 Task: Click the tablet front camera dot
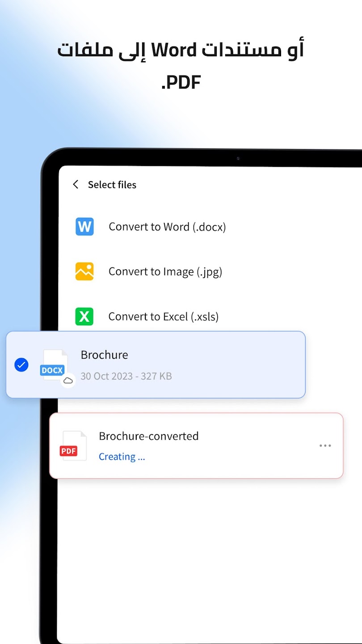click(238, 158)
